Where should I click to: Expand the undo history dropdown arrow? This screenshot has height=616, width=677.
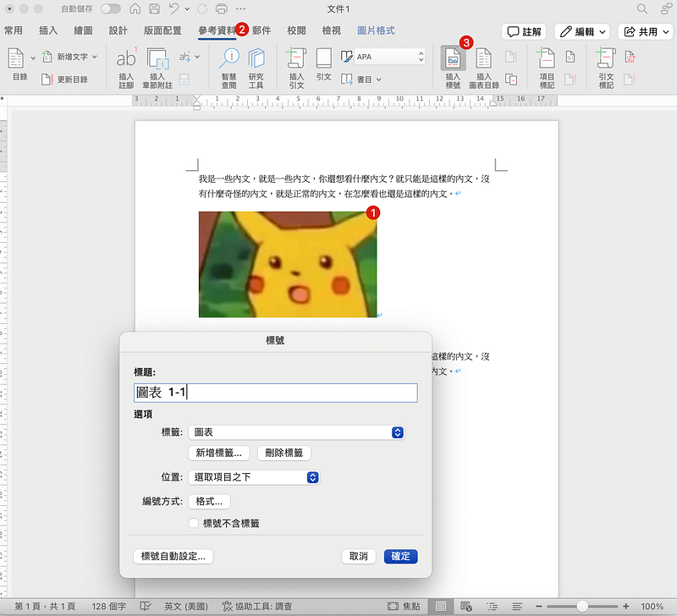coord(187,8)
